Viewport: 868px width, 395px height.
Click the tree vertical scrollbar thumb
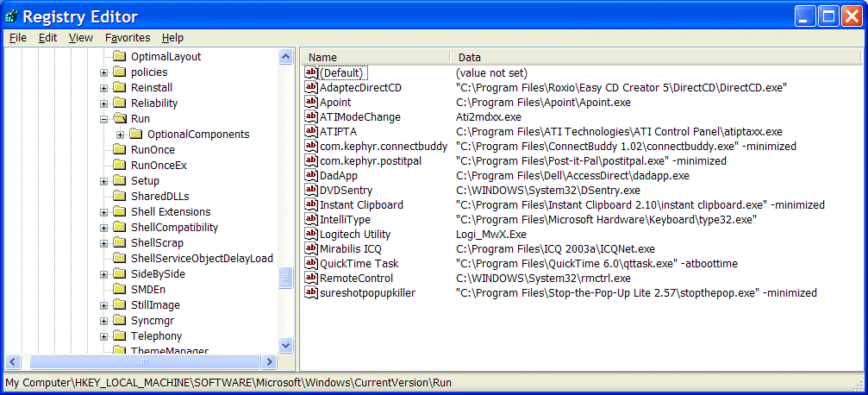point(285,278)
